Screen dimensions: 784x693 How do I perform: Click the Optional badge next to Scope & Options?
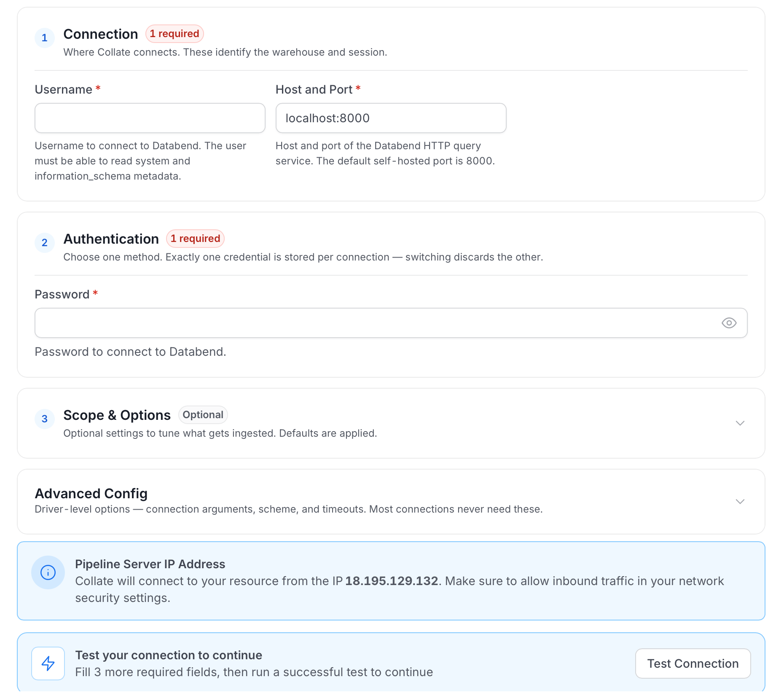click(203, 415)
